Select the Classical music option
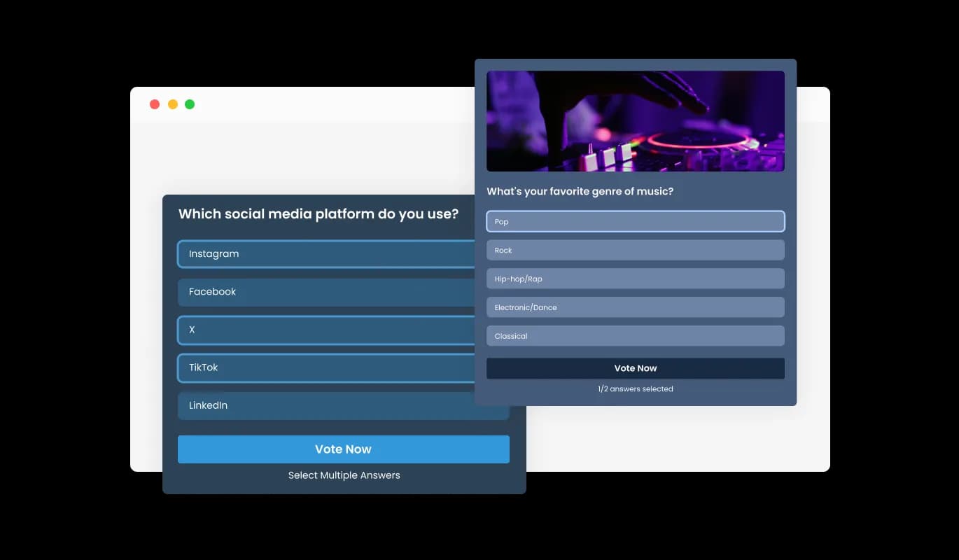Image resolution: width=959 pixels, height=560 pixels. (x=635, y=335)
